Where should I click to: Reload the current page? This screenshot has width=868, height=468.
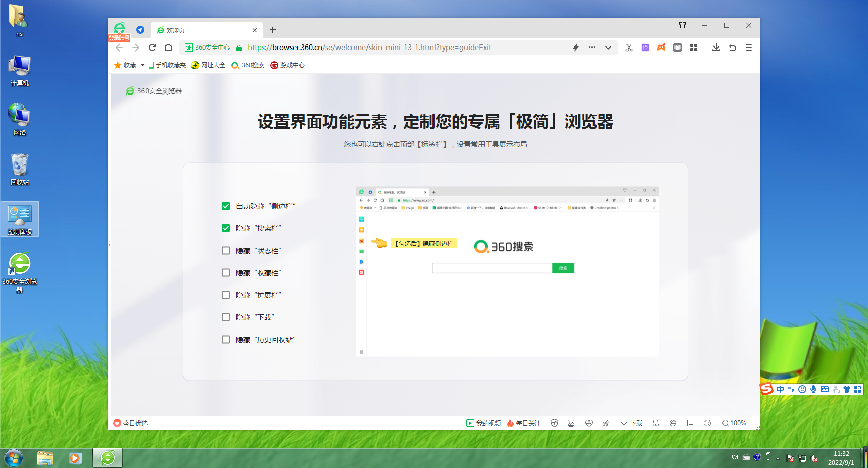point(152,48)
